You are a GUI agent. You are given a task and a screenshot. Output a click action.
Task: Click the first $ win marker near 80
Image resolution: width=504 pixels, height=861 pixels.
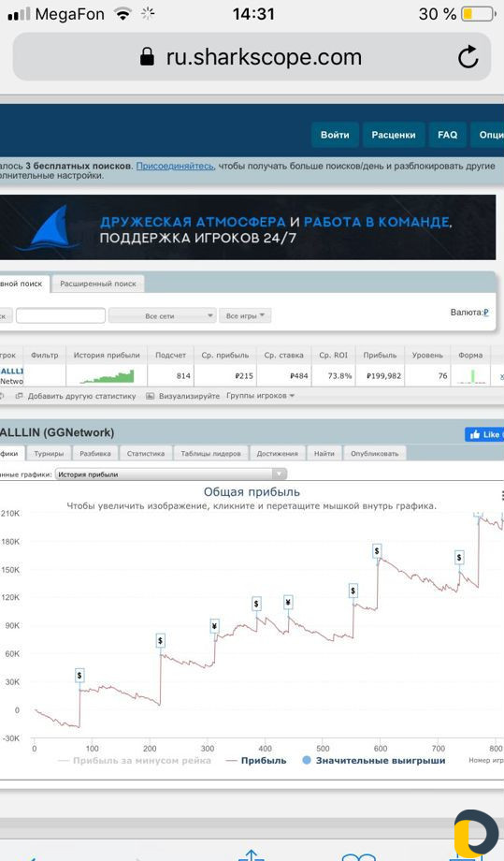(79, 676)
